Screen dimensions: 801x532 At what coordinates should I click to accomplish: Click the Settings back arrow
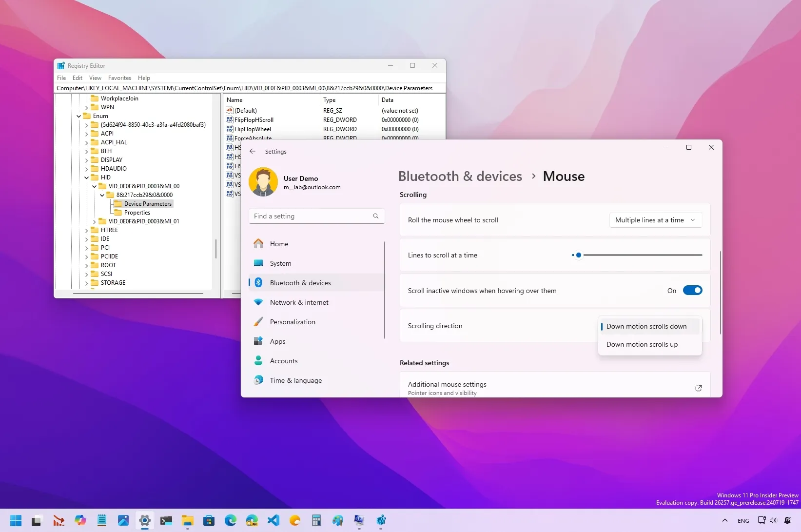coord(253,152)
